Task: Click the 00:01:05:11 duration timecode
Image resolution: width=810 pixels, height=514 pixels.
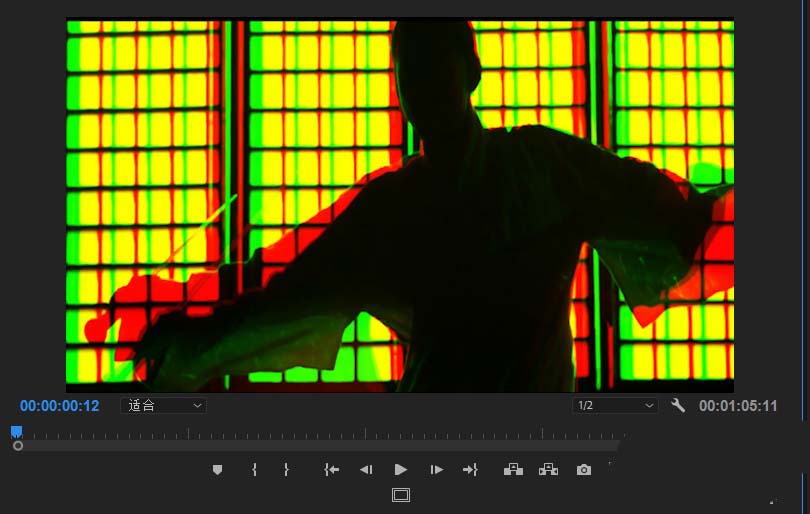Action: point(738,406)
